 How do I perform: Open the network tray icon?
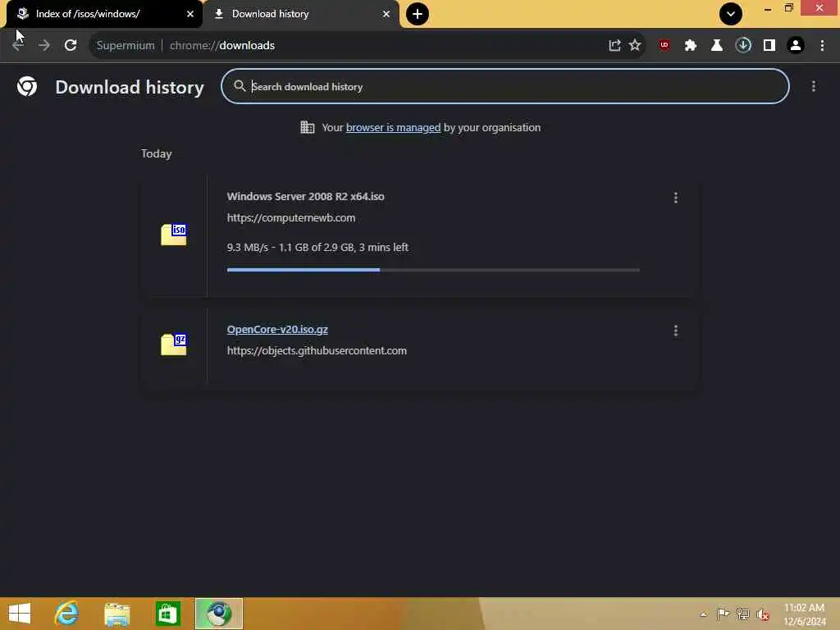[742, 614]
